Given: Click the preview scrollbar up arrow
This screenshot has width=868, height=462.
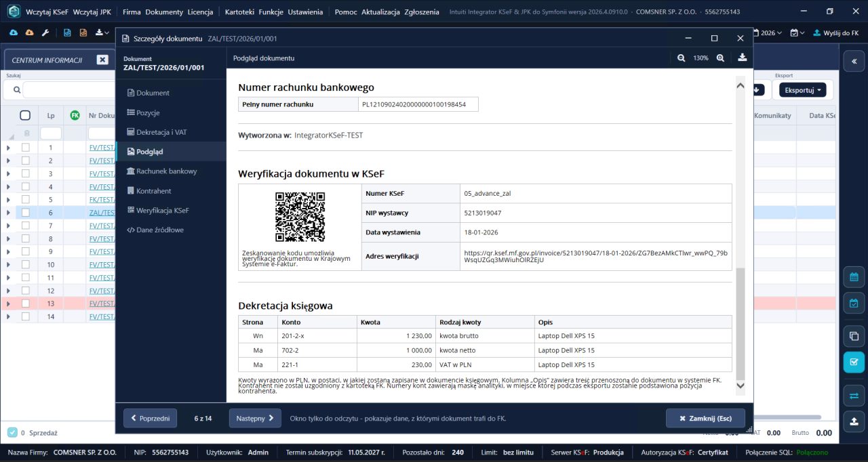Looking at the screenshot, I should click(741, 86).
